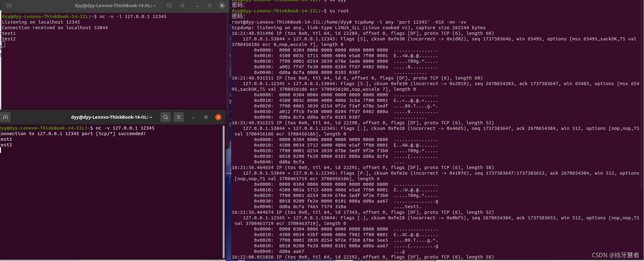Screen dimensions: 644x261
Task: Click the bottom terminal's vertical scrollbar
Action: [224, 192]
